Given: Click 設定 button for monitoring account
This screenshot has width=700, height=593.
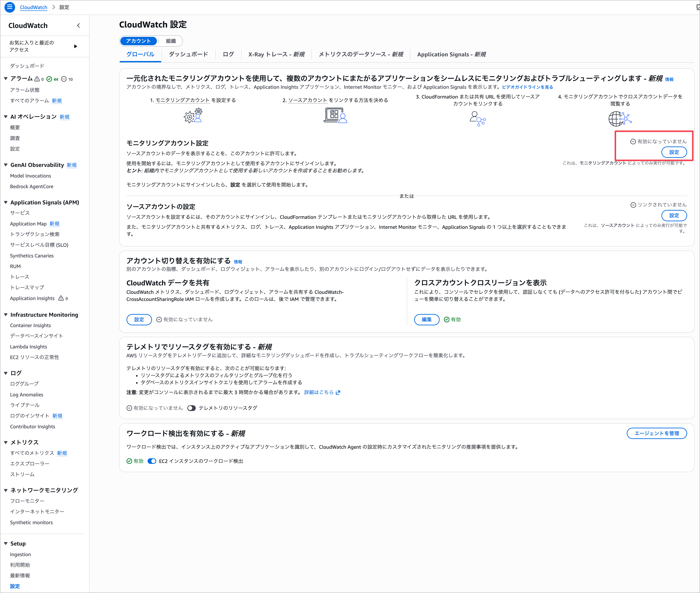Looking at the screenshot, I should pos(674,152).
